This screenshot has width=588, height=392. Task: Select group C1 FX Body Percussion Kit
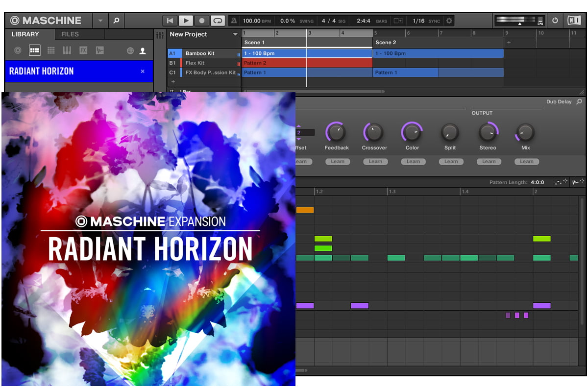click(x=204, y=73)
